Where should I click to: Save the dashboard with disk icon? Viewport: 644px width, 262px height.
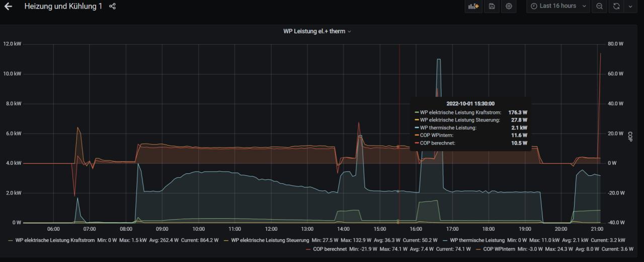(492, 6)
